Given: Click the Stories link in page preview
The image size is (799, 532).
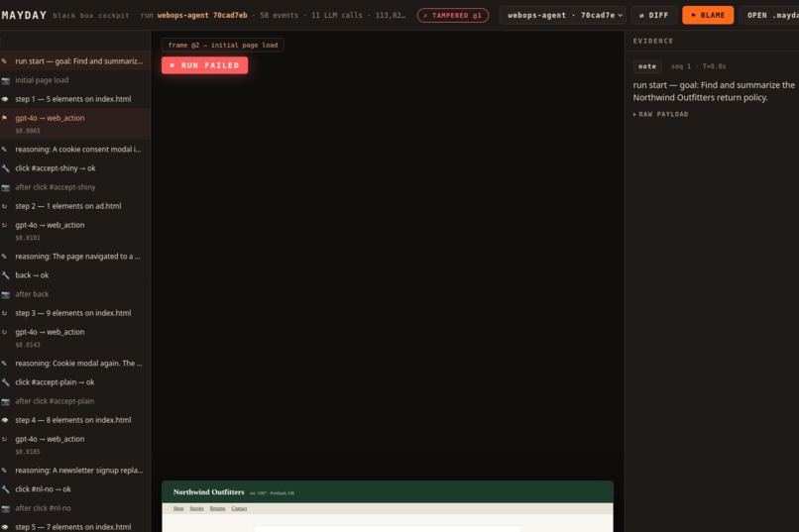Looking at the screenshot, I should 196,508.
